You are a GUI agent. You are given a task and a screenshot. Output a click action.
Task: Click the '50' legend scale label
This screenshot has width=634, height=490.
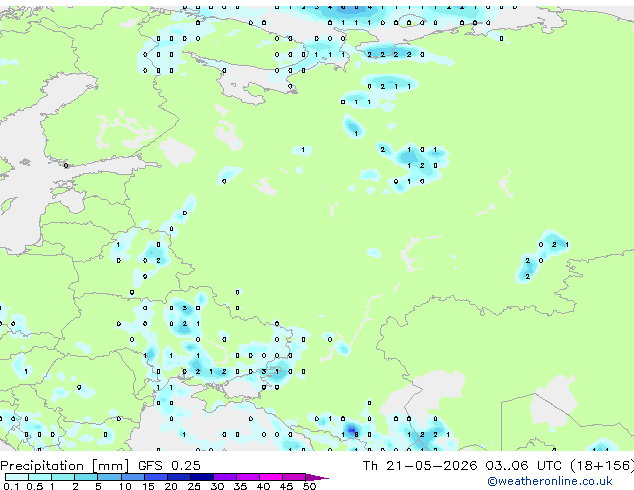tap(309, 486)
